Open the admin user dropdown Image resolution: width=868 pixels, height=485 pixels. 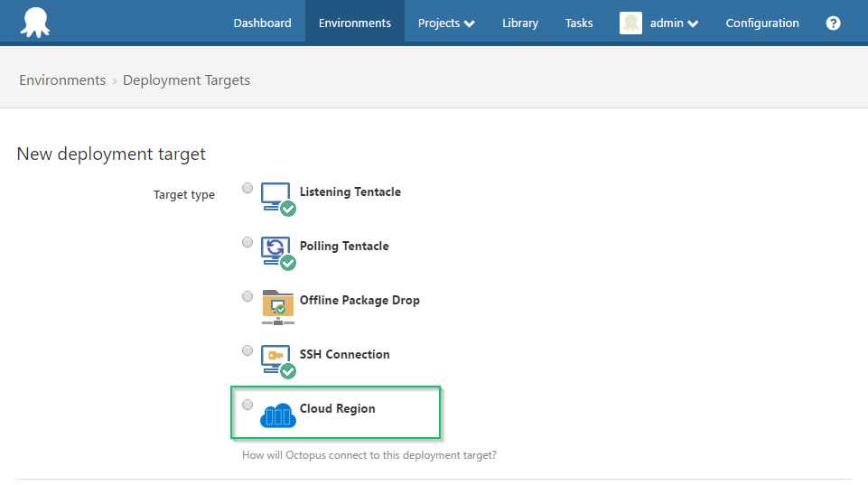674,23
